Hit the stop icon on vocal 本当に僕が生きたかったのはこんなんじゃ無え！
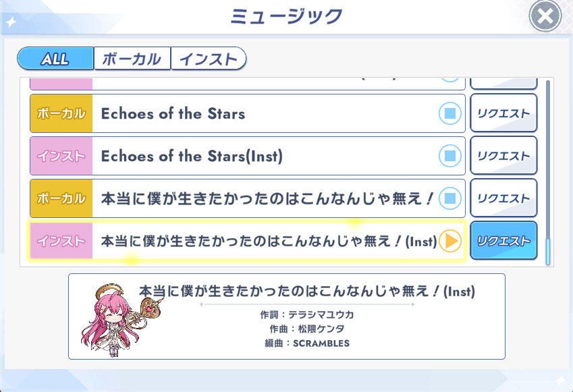573x392 pixels. coord(449,198)
